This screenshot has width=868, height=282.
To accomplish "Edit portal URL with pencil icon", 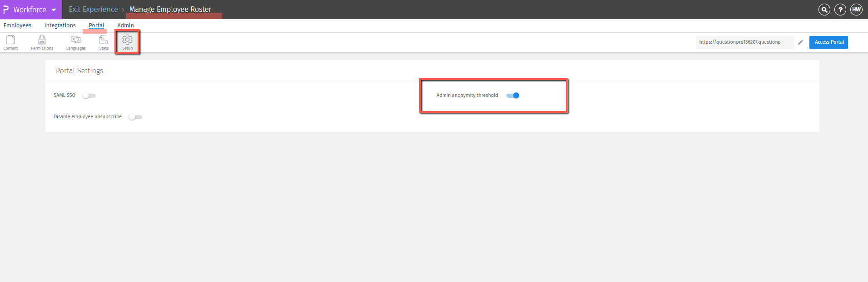I will click(x=800, y=42).
